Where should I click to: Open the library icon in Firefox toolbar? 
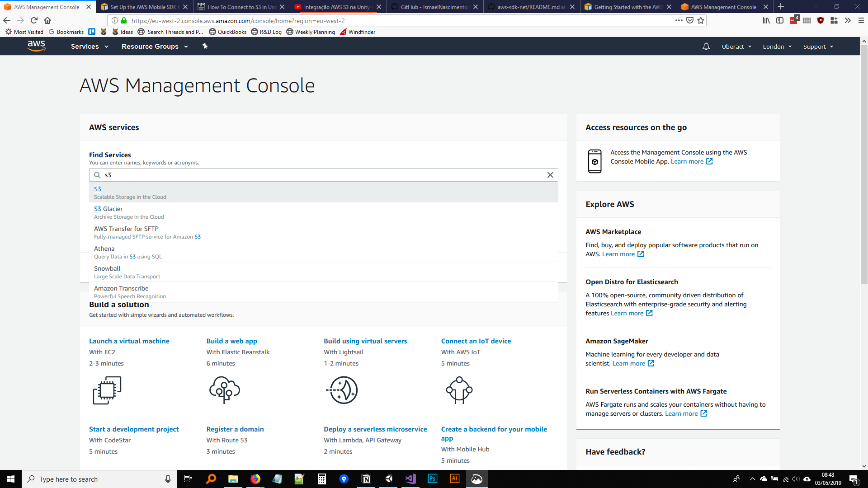tap(766, 20)
